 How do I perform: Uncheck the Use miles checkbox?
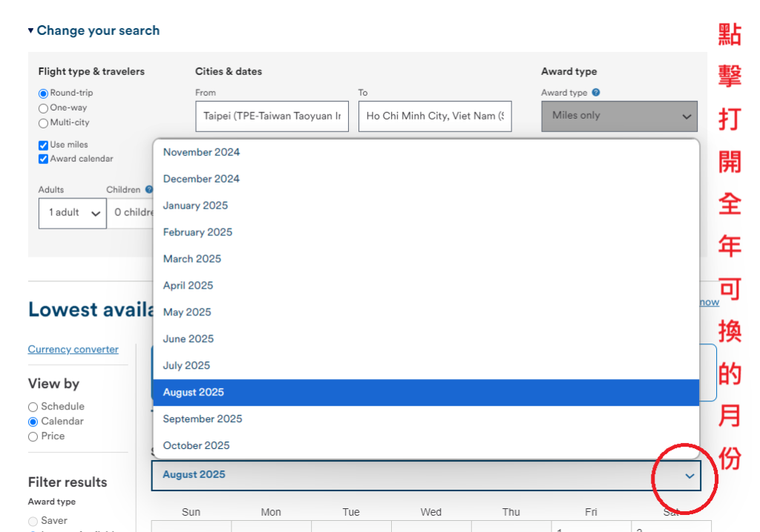pos(43,145)
